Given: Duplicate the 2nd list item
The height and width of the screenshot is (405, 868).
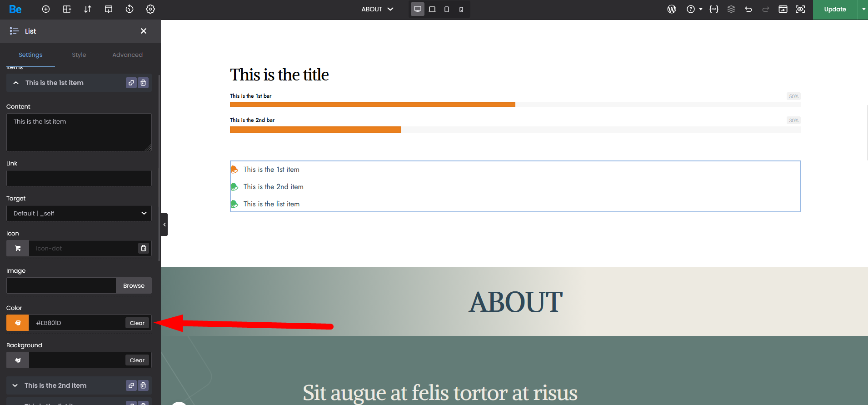Looking at the screenshot, I should (131, 385).
